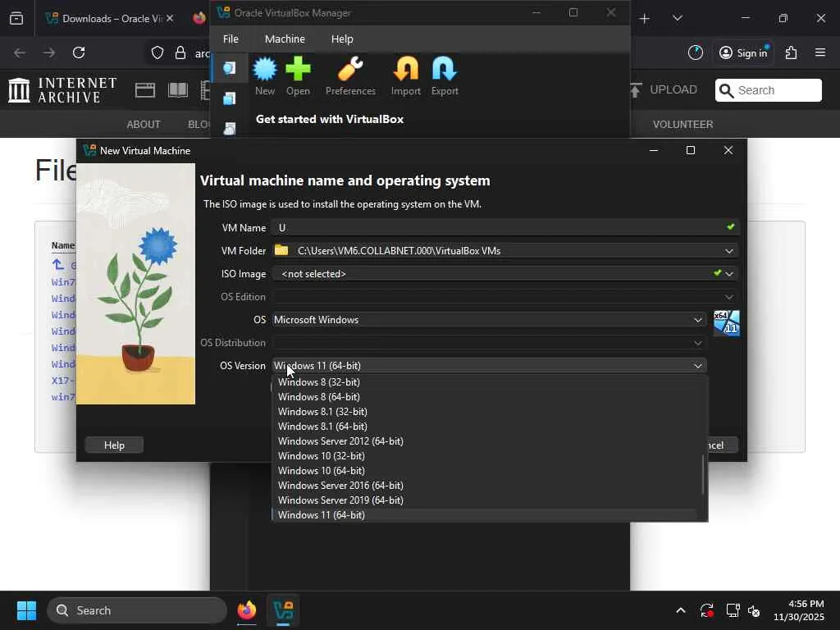Show hidden system tray icons
840x630 pixels.
[x=680, y=610]
